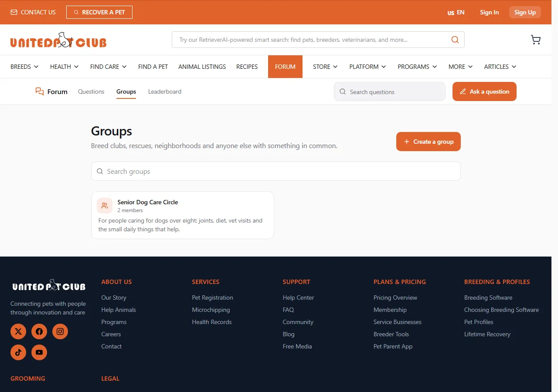Open the Senior Dog Care Circle group
This screenshot has height=392, width=558.
[183, 215]
